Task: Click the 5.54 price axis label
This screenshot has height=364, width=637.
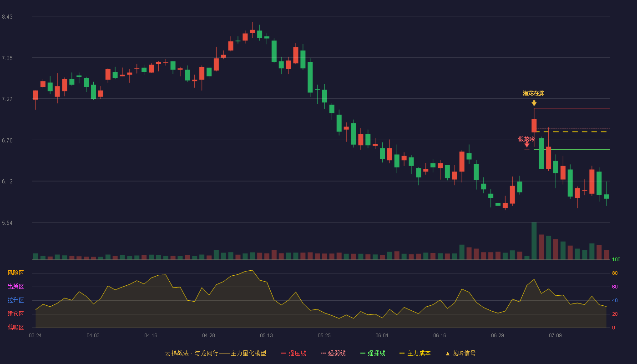Action: click(x=7, y=223)
